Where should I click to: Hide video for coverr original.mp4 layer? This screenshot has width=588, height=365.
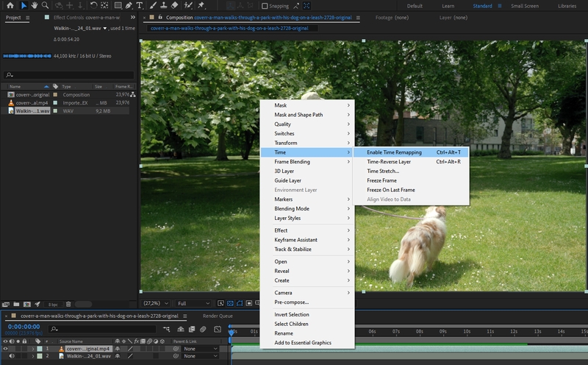[5, 349]
